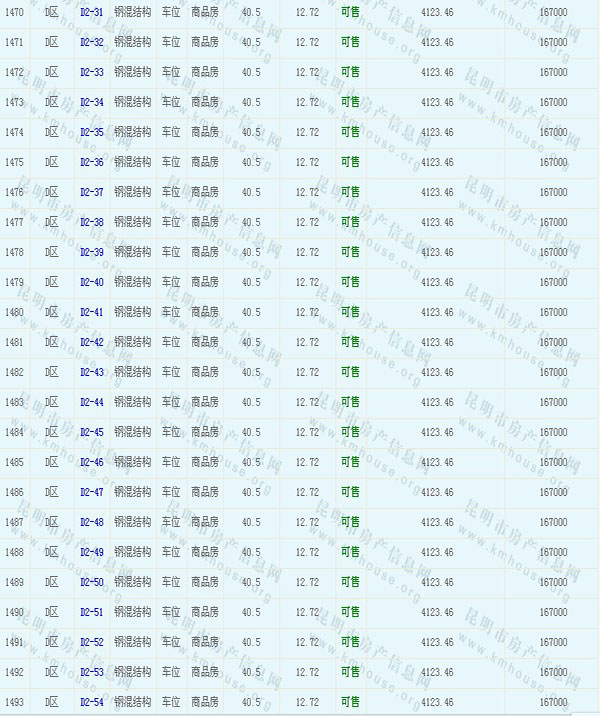The height and width of the screenshot is (716, 600).
Task: Select row number 1478 cell
Action: point(14,252)
